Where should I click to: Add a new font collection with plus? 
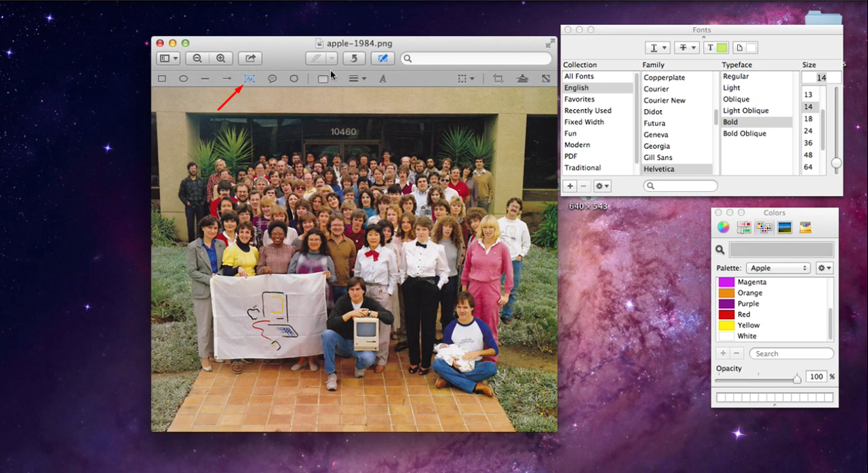(x=570, y=186)
